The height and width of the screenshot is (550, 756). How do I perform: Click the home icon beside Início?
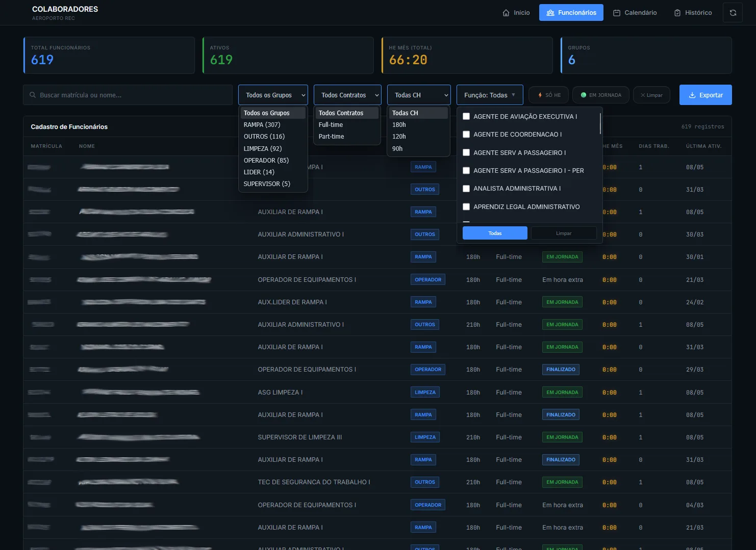[506, 13]
